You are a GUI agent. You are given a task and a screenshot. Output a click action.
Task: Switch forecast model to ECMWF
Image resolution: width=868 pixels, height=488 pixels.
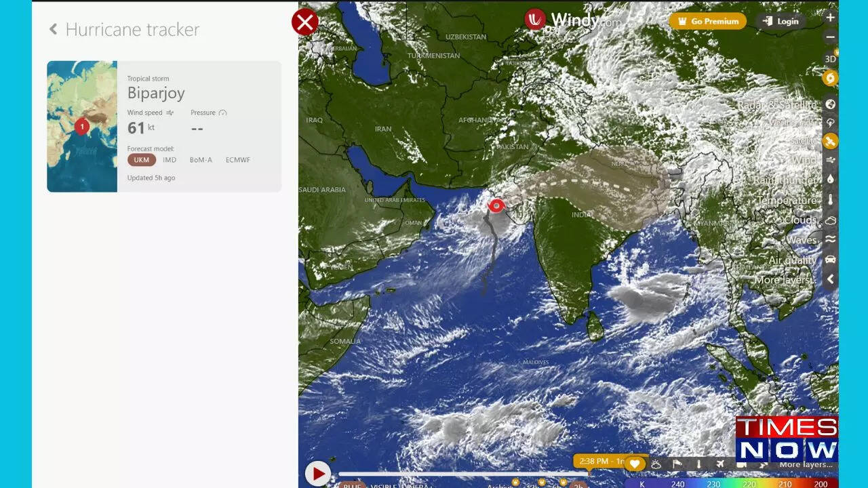point(237,159)
